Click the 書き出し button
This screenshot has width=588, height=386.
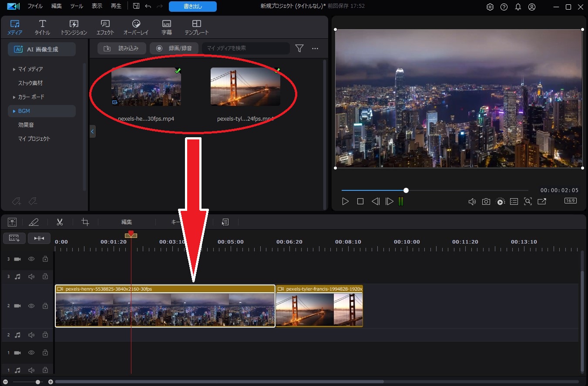tap(192, 7)
